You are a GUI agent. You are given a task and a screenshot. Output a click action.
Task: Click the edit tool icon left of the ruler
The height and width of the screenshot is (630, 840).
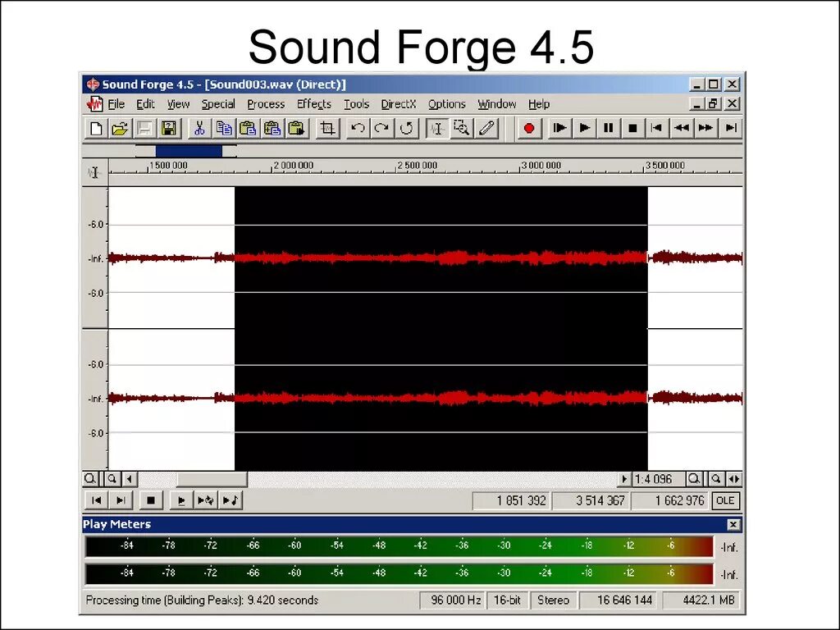[x=94, y=172]
